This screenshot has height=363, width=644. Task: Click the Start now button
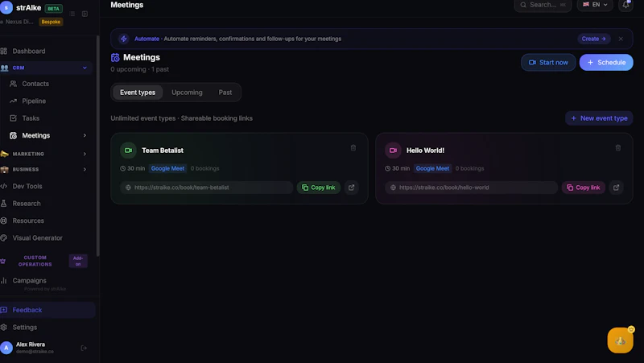(x=548, y=63)
